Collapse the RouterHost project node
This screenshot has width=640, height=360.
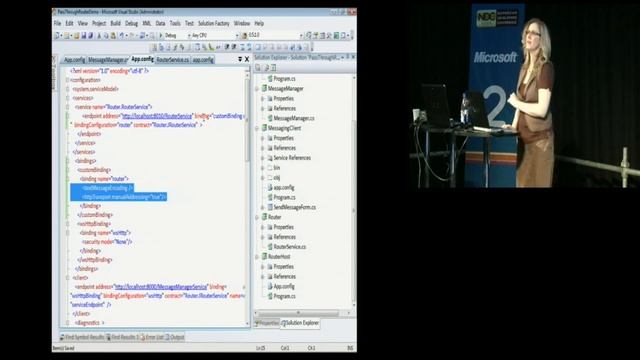coord(257,257)
